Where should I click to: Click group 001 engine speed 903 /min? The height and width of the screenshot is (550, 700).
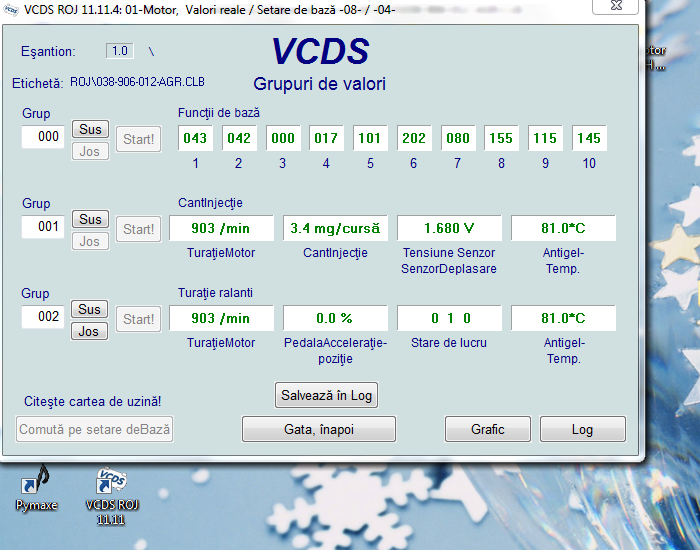[221, 229]
